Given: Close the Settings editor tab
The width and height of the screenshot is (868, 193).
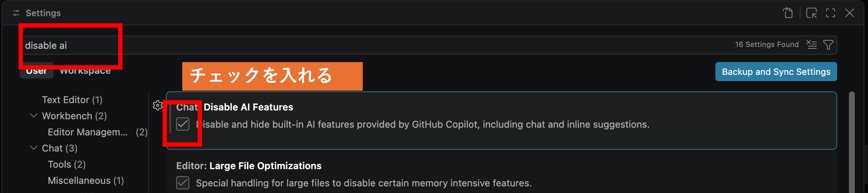Looking at the screenshot, I should click(850, 13).
